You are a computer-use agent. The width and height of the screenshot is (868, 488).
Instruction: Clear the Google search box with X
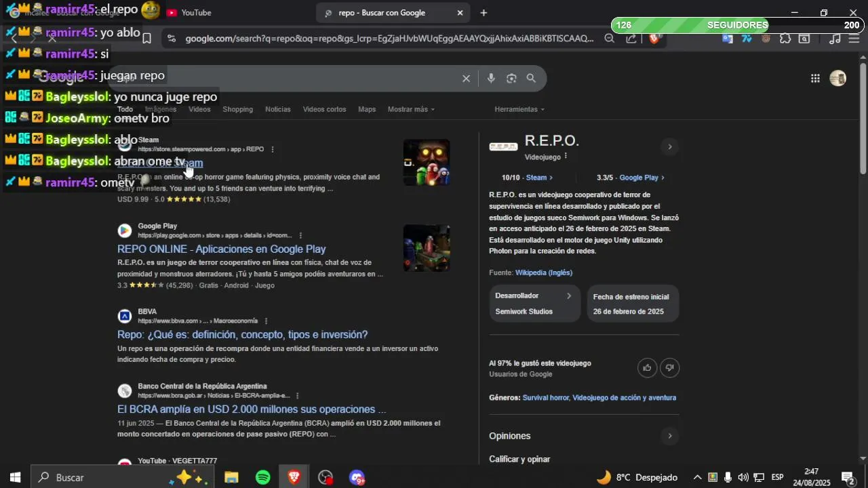click(x=466, y=79)
